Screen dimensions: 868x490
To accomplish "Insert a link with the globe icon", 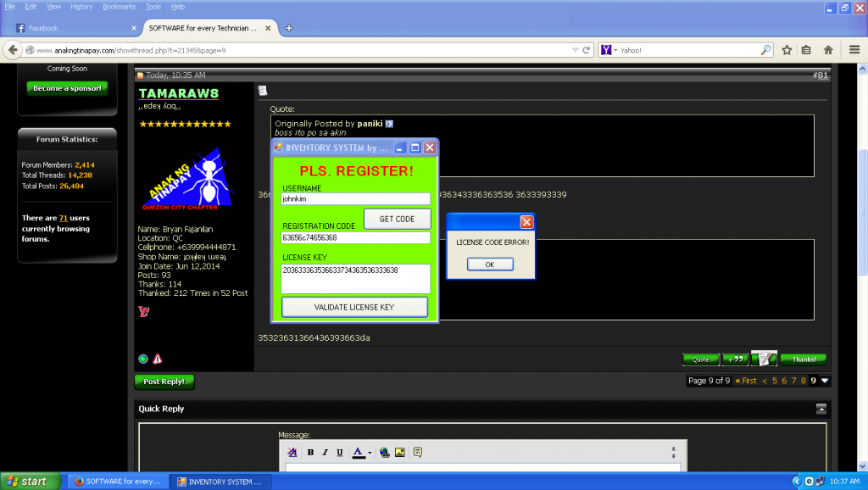I will (x=385, y=453).
